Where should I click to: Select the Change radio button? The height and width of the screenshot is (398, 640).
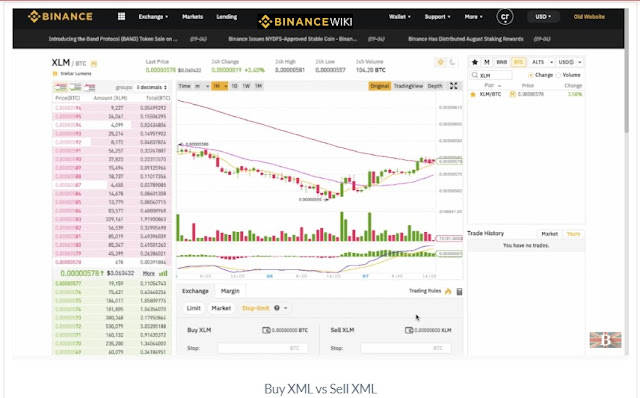click(531, 75)
